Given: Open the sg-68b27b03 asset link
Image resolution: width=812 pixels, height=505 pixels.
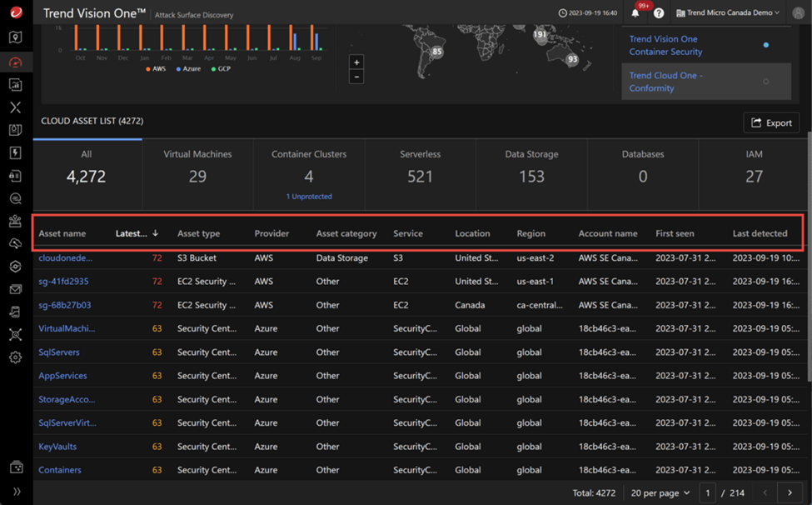Looking at the screenshot, I should click(65, 305).
